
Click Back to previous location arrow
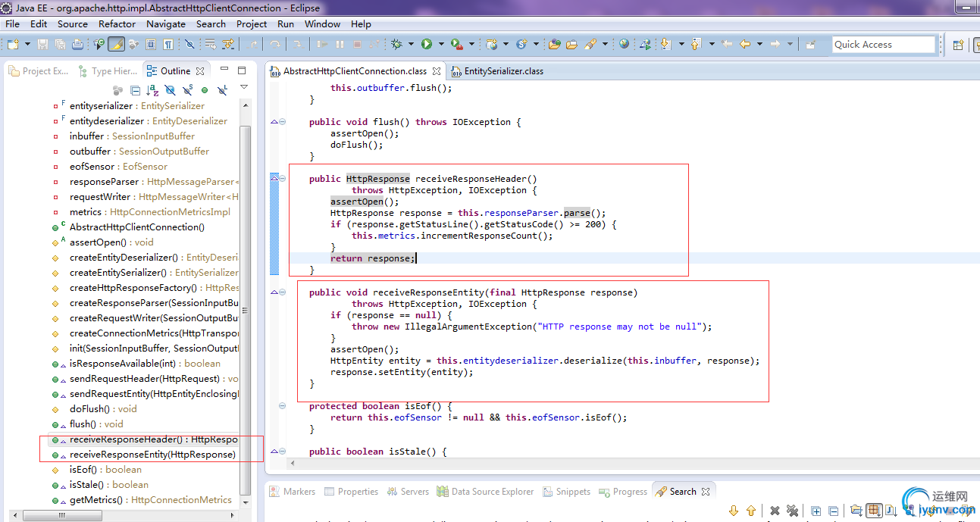click(x=745, y=44)
